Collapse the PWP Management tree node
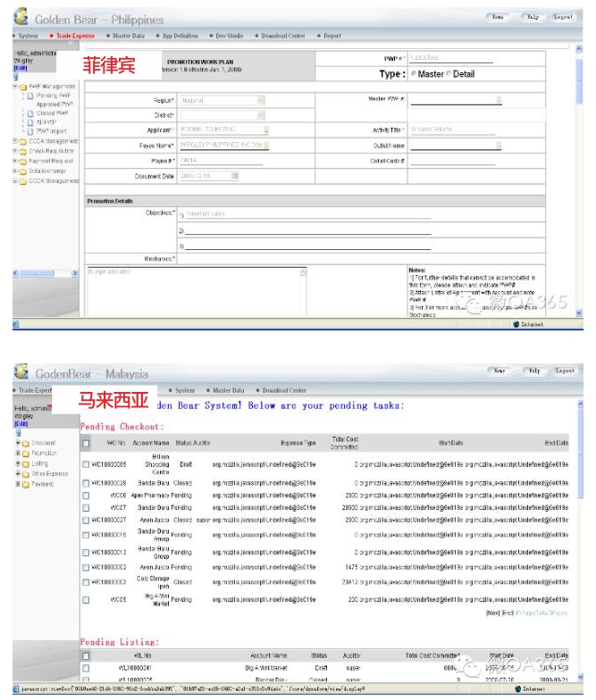 coord(15,86)
